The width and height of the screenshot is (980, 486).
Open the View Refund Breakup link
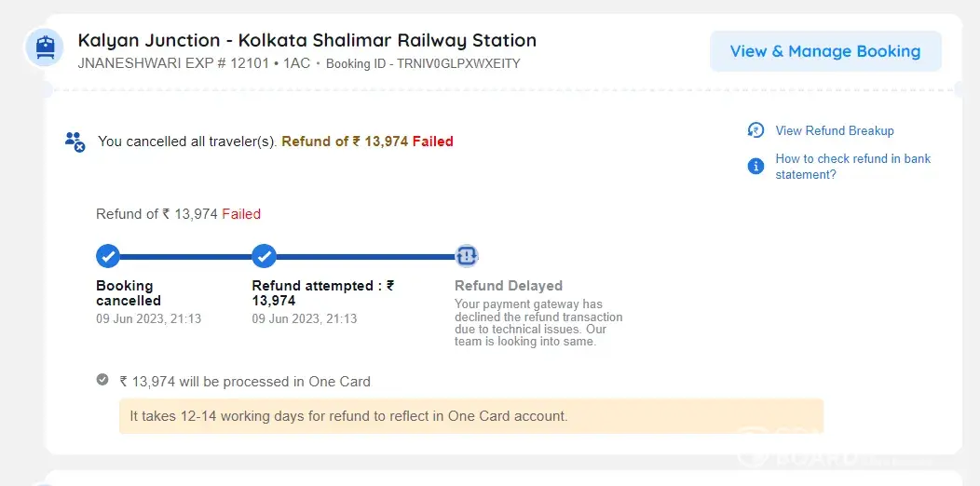point(835,130)
